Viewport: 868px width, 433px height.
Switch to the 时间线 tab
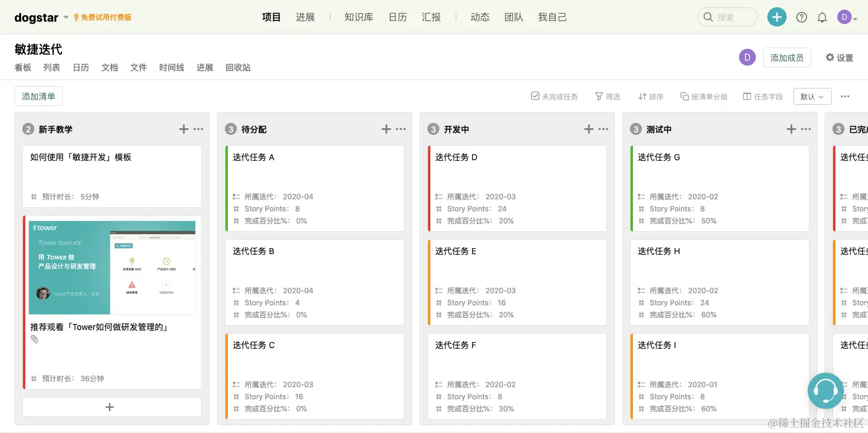(x=172, y=67)
